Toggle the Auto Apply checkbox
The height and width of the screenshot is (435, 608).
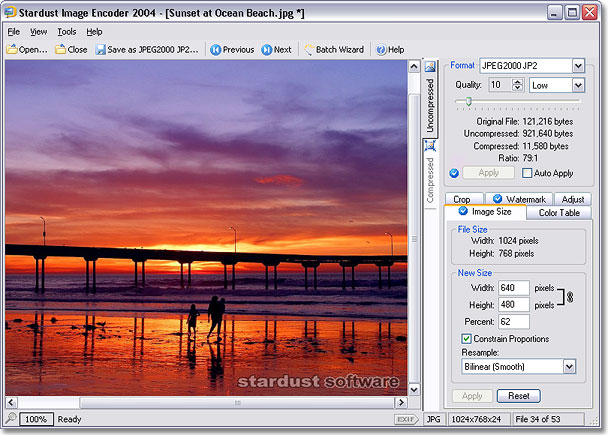point(527,173)
